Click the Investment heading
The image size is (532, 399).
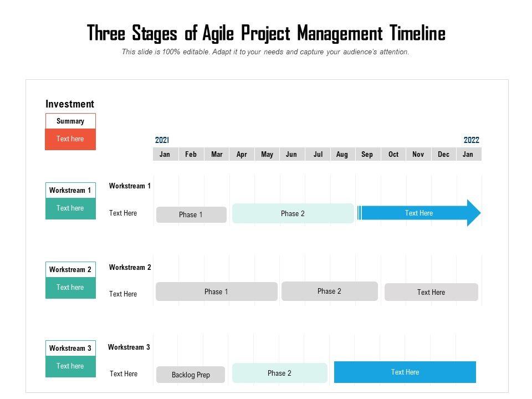pyautogui.click(x=70, y=104)
